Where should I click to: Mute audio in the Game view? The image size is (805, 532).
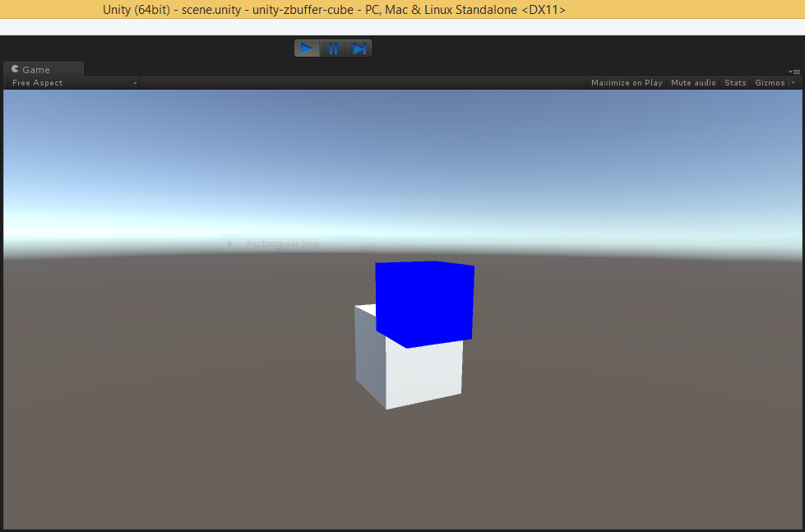point(693,82)
